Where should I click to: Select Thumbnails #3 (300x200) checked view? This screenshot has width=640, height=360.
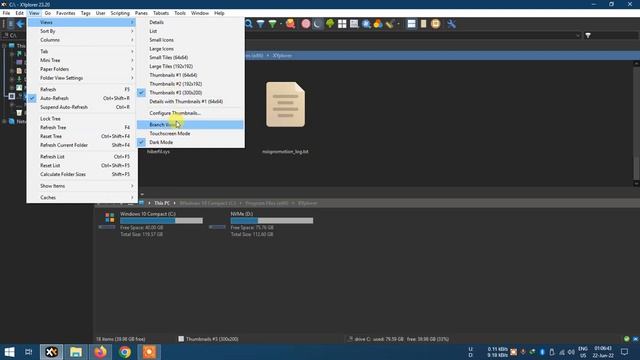pos(190,93)
